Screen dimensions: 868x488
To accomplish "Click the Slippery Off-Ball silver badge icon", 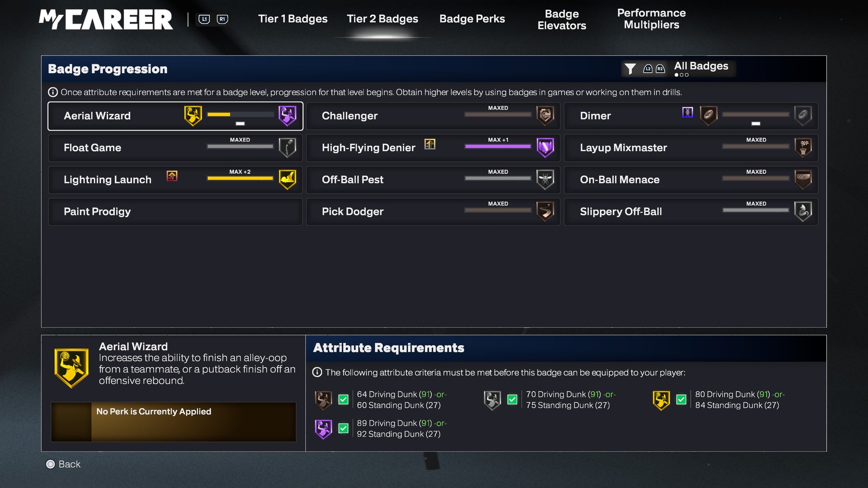I will click(x=803, y=211).
